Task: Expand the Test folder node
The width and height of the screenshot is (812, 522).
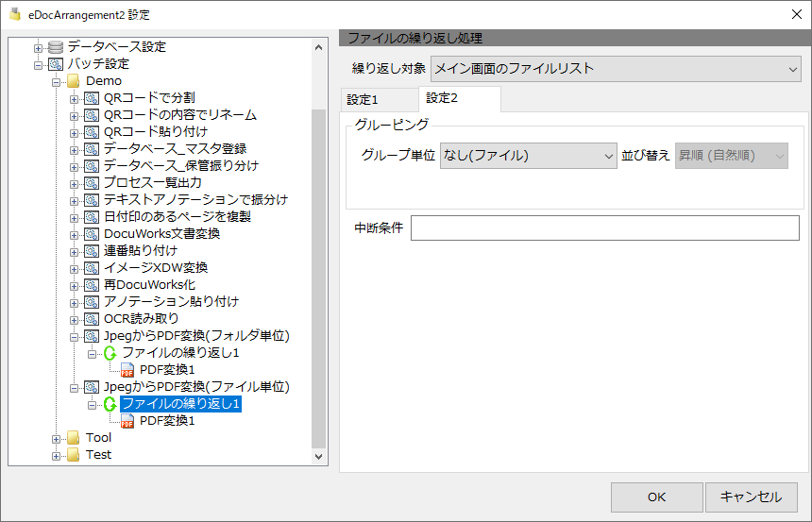Action: (56, 456)
